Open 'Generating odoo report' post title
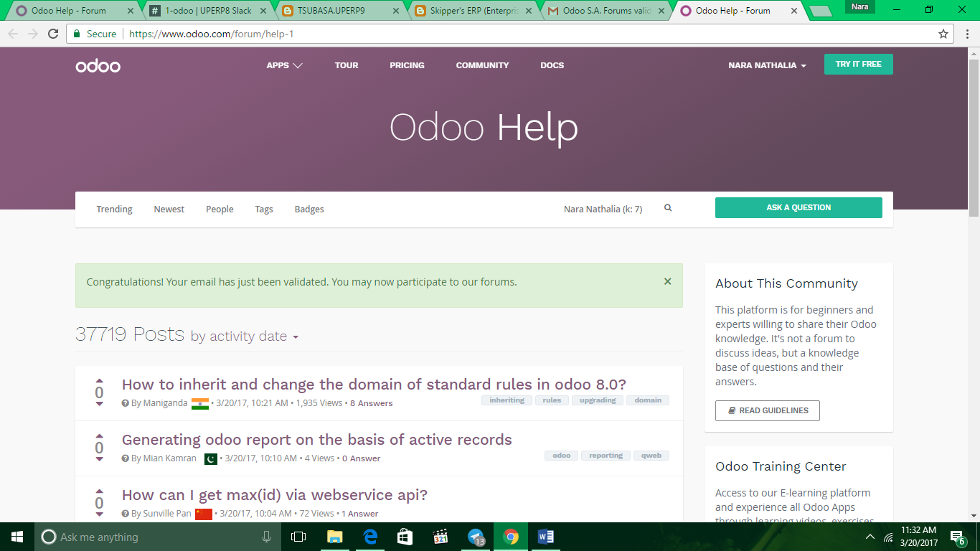 (316, 439)
